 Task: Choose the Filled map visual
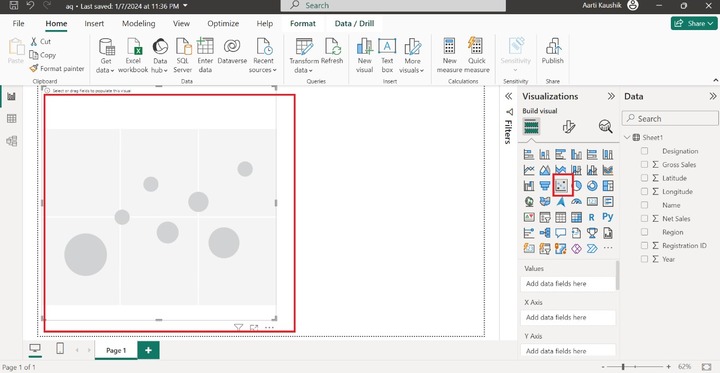coord(545,201)
